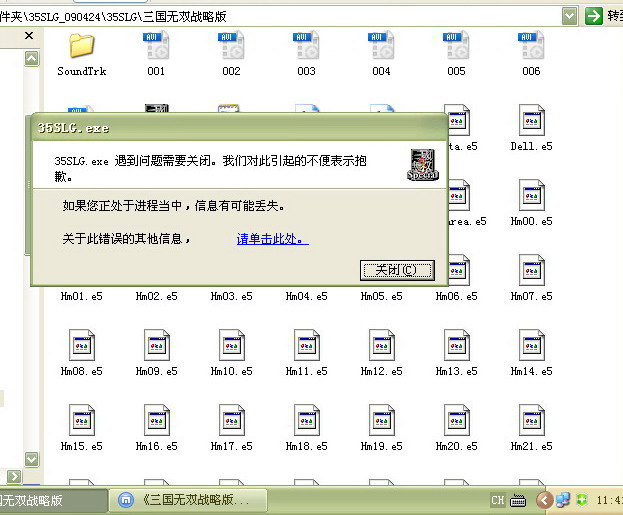Viewport: 623px width, 515px height.
Task: Click the address bar path field
Action: point(280,16)
